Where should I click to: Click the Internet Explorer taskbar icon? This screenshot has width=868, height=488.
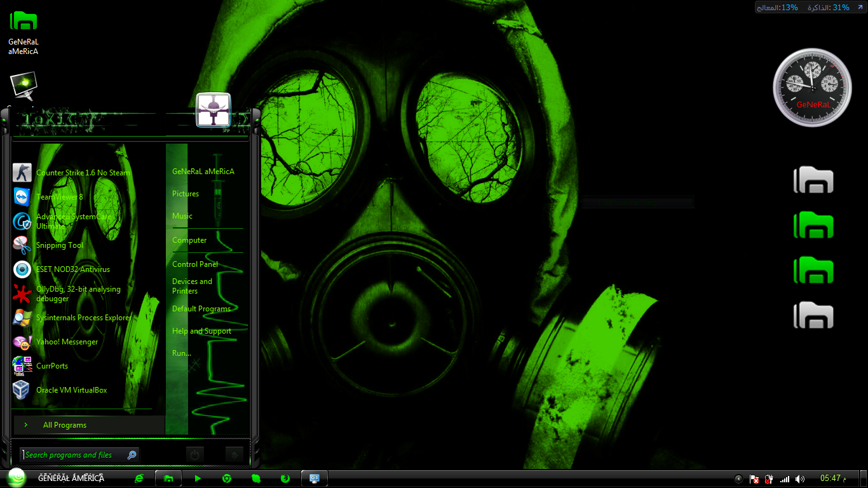139,478
